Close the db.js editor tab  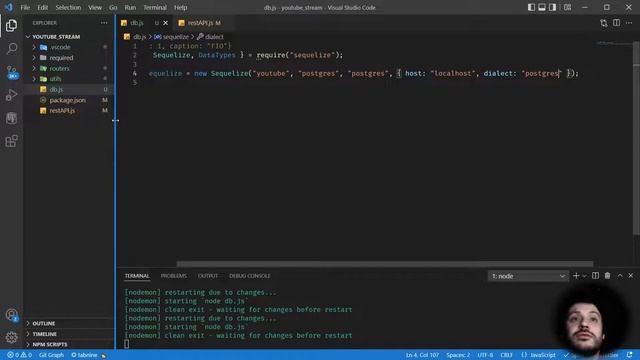click(165, 23)
